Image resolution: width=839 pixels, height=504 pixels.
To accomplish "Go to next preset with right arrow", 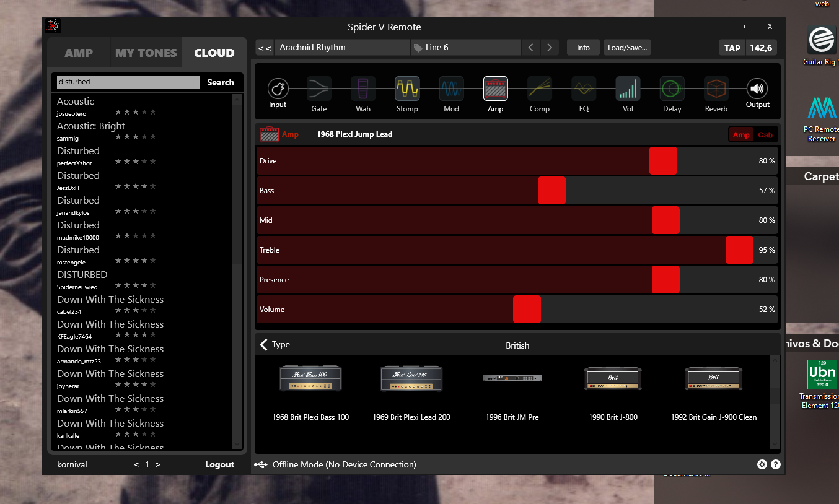I will pos(550,48).
